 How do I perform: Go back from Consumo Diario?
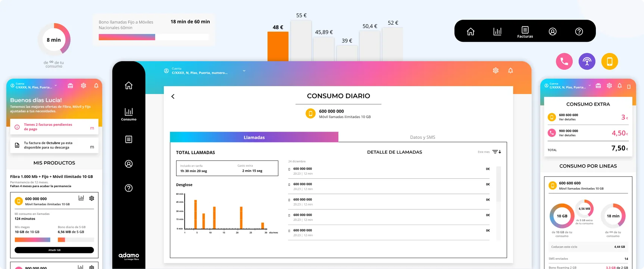coord(173,96)
